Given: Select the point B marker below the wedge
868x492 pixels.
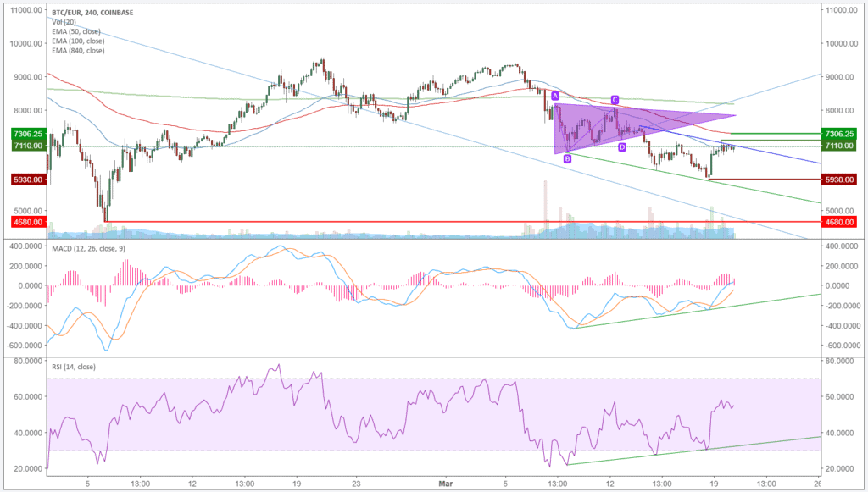Looking at the screenshot, I should pos(565,157).
